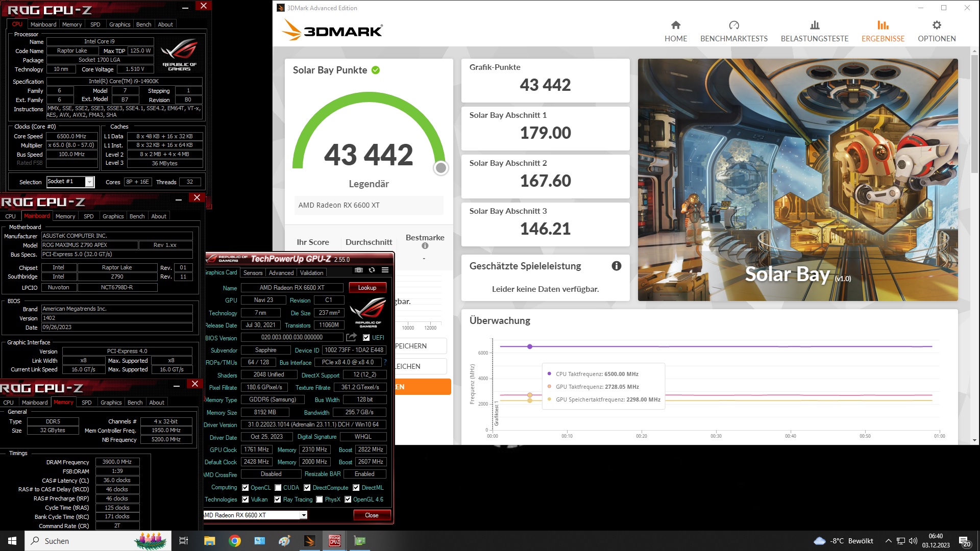This screenshot has height=551, width=980.
Task: Open Graphics tab in the Memory CPU-Z window
Action: pos(111,403)
